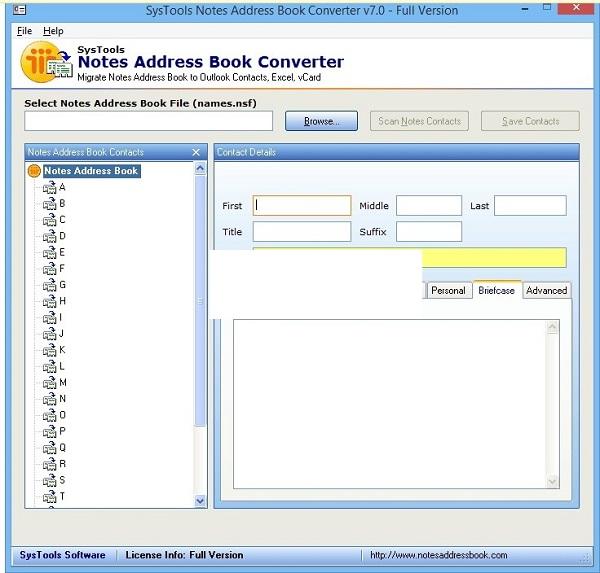
Task: Select letter A in the contacts tree
Action: click(x=62, y=187)
